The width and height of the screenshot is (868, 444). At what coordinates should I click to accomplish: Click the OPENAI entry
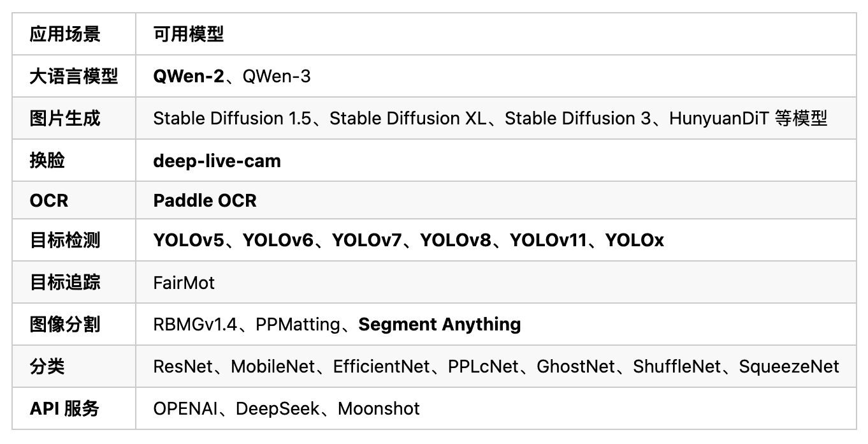[x=185, y=409]
